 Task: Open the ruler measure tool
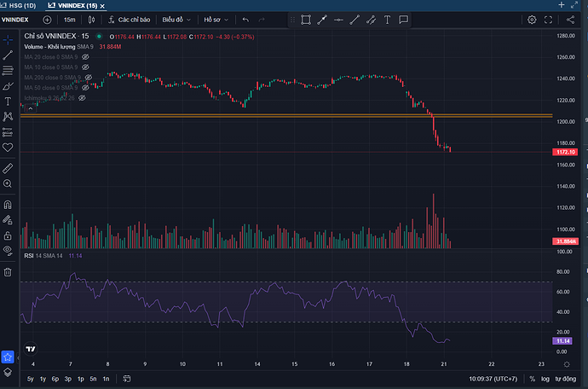pos(8,166)
